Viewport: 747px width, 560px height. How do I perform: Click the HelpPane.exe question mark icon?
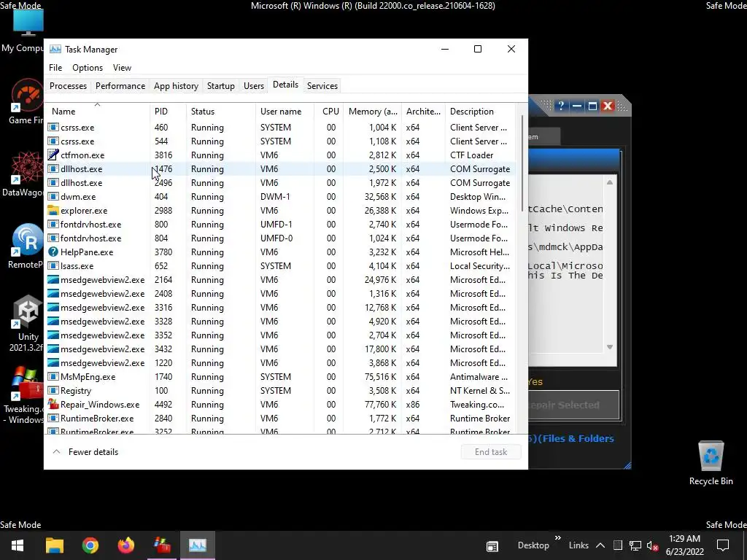coord(53,252)
